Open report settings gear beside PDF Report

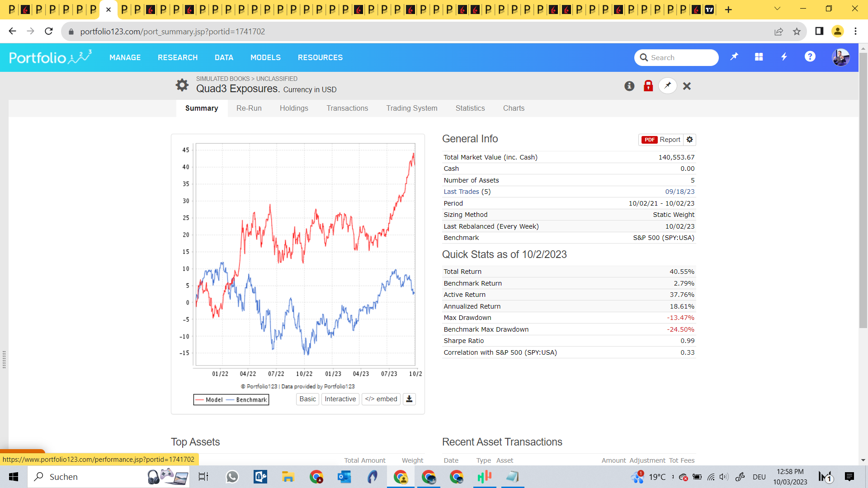[x=689, y=140]
